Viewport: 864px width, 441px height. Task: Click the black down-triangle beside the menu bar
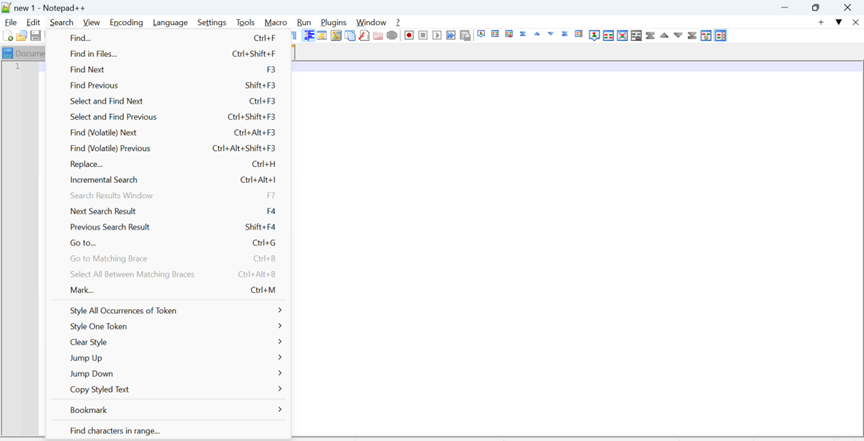[839, 23]
